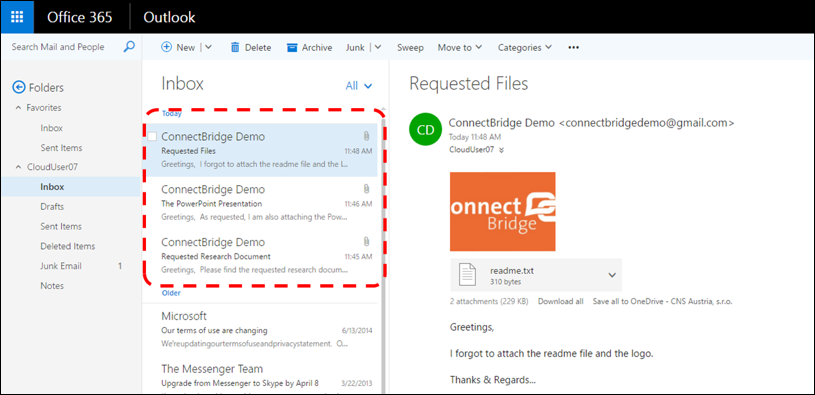
Task: Click 2 attachments (229 KB) text
Action: click(489, 301)
